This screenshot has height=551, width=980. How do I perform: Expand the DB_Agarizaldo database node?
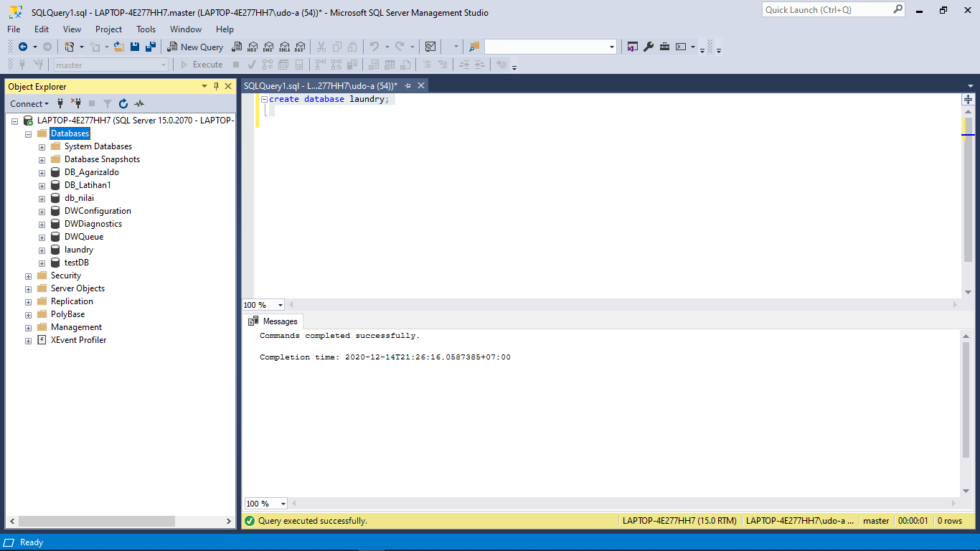click(x=42, y=172)
